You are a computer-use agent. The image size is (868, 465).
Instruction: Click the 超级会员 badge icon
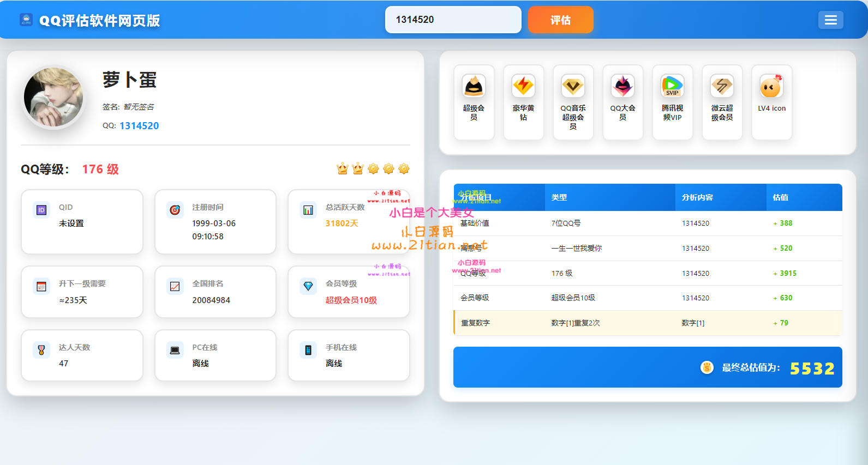[x=474, y=86]
